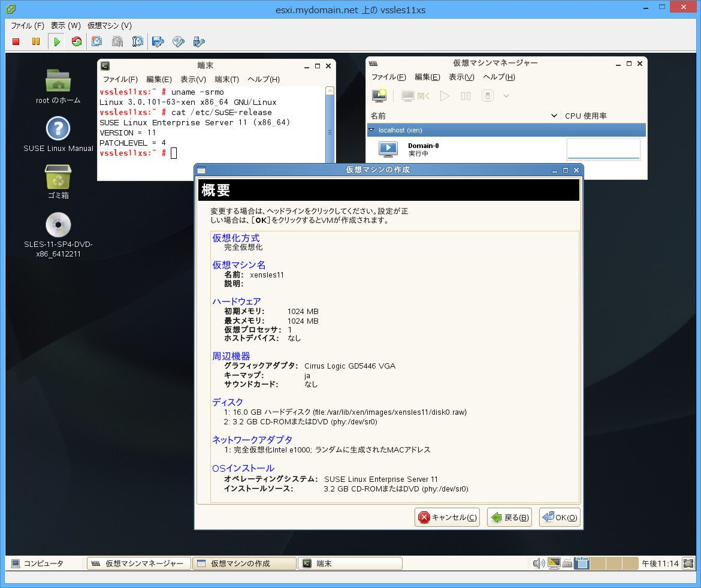Viewport: 701px width, 588px height.
Task: Click the 仮想マシンの作成 taskbar entry
Action: pos(244,563)
